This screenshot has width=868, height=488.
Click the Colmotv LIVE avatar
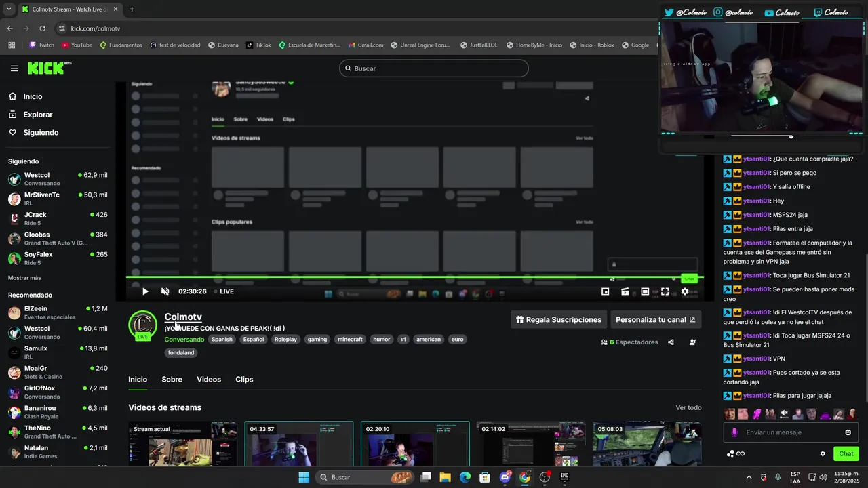click(142, 325)
